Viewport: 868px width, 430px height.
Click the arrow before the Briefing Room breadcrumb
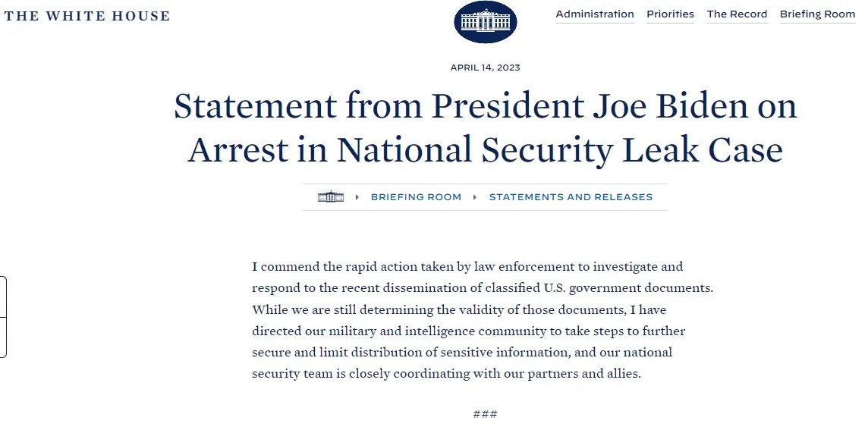[357, 197]
